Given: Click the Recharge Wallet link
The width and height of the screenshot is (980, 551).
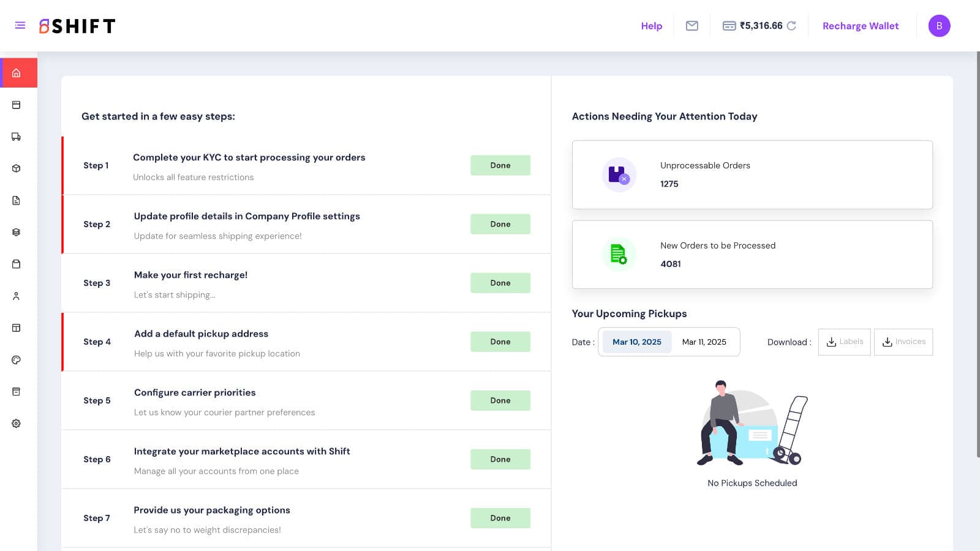Looking at the screenshot, I should 861,26.
